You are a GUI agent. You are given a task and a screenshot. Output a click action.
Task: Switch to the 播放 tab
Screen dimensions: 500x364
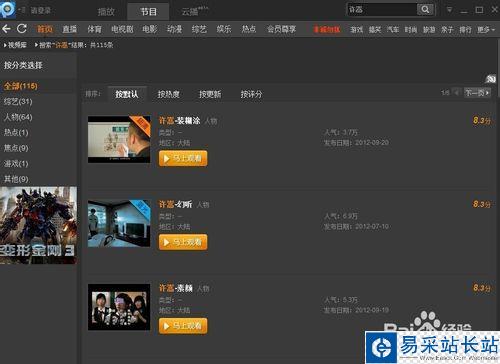106,12
